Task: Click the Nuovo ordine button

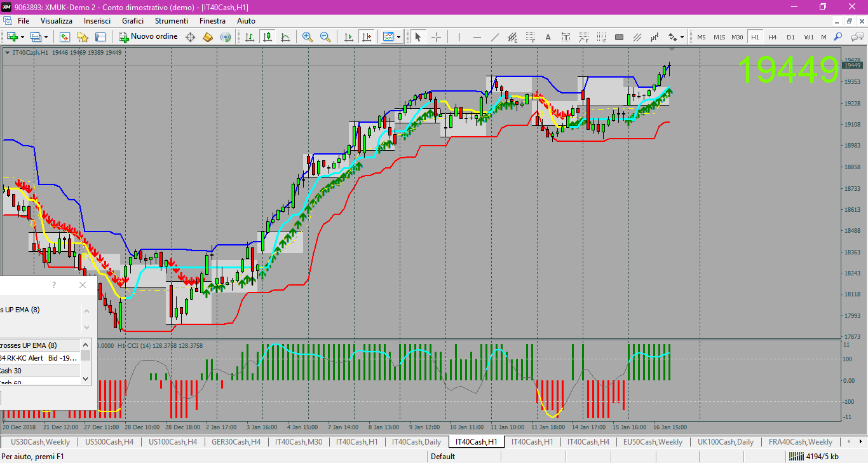Action: 147,37
